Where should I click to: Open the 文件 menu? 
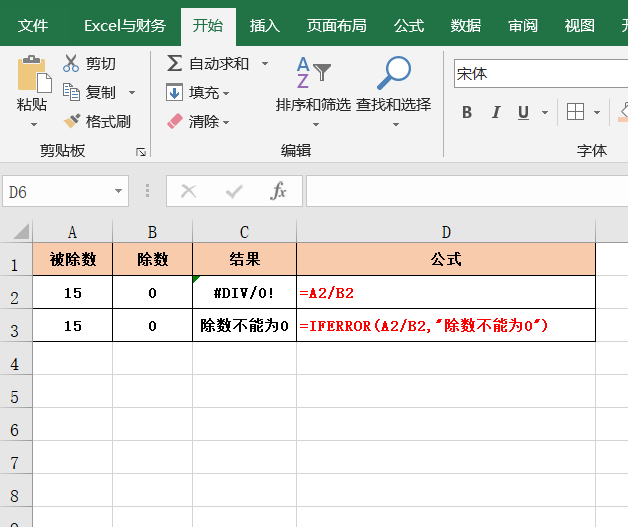33,26
